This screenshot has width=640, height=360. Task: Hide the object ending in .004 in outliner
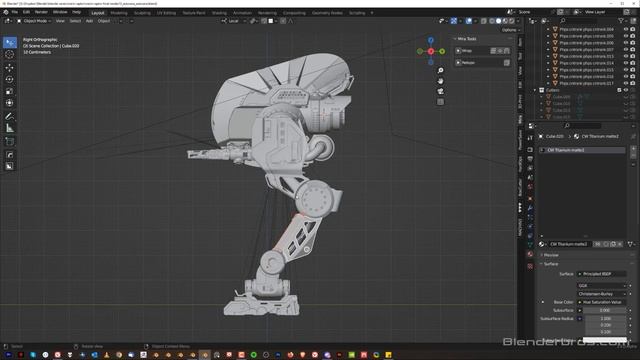pyautogui.click(x=626, y=29)
